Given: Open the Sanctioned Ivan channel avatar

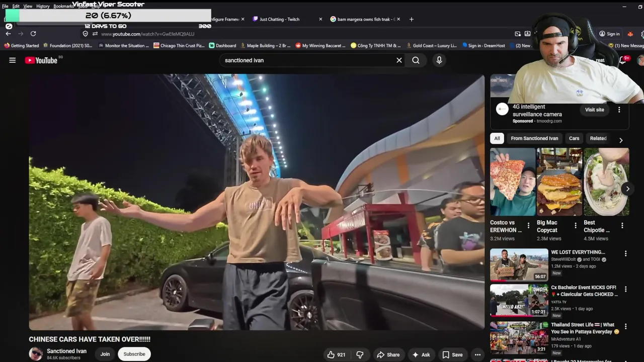Looking at the screenshot, I should click(36, 354).
